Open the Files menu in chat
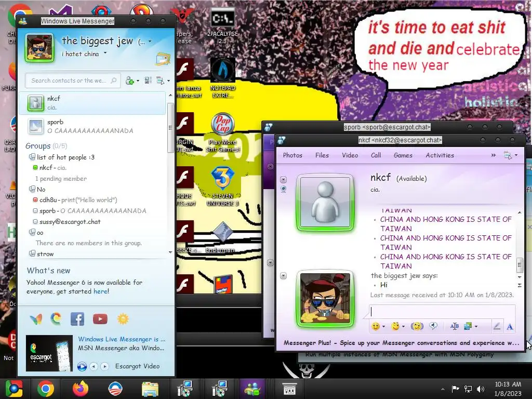This screenshot has width=532, height=399. 322,155
